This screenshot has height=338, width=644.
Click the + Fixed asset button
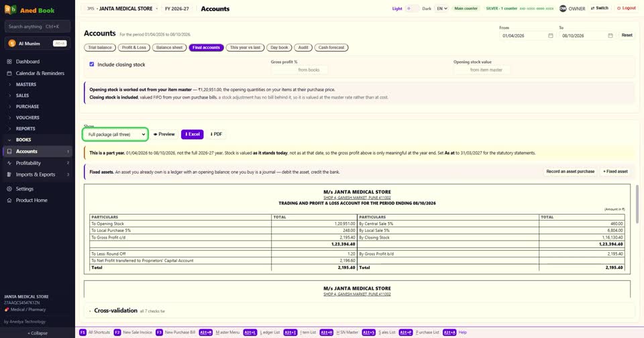click(615, 171)
